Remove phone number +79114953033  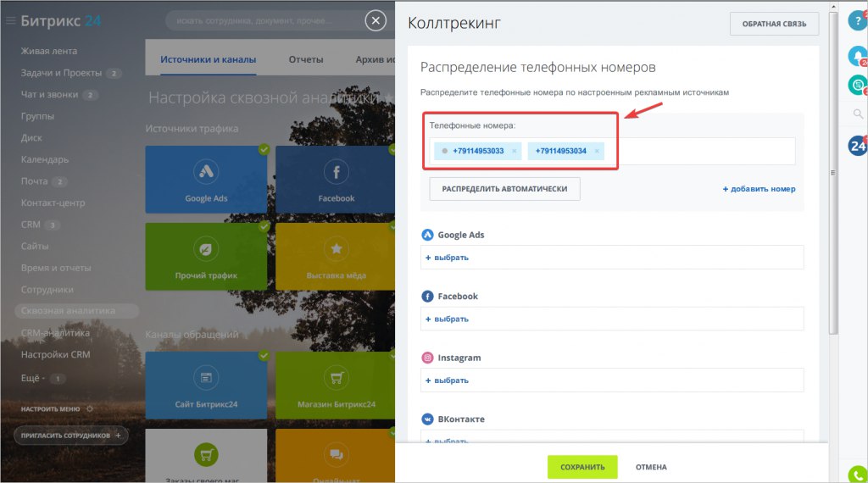(x=515, y=151)
